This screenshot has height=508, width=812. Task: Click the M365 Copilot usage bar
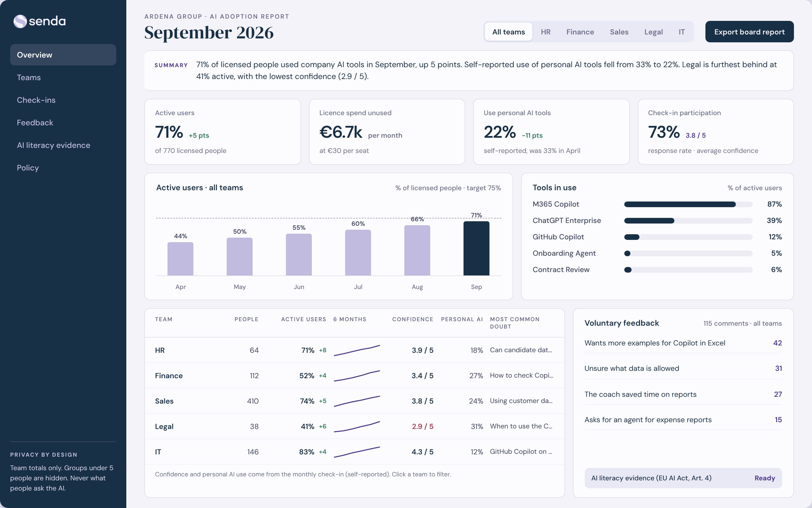pos(688,204)
